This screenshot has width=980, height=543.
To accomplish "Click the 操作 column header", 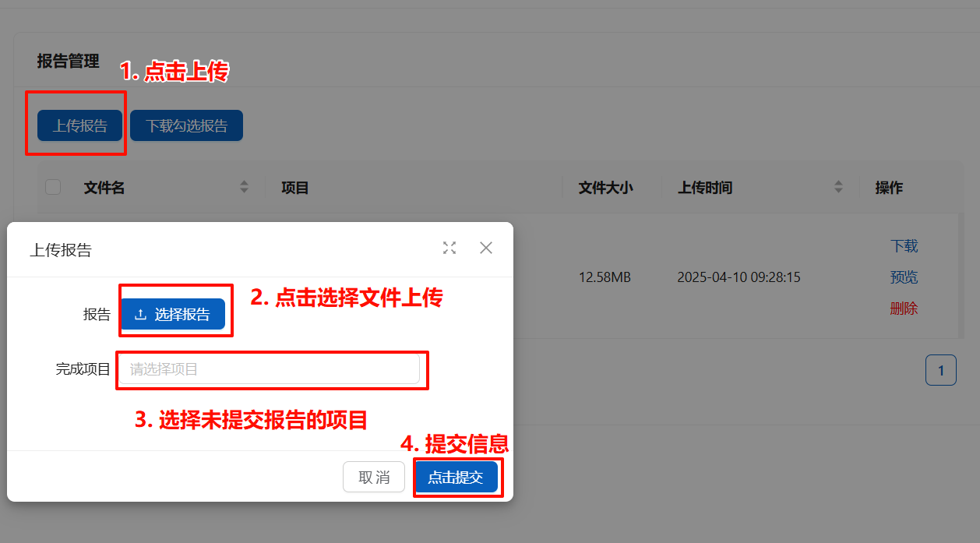I will 889,188.
